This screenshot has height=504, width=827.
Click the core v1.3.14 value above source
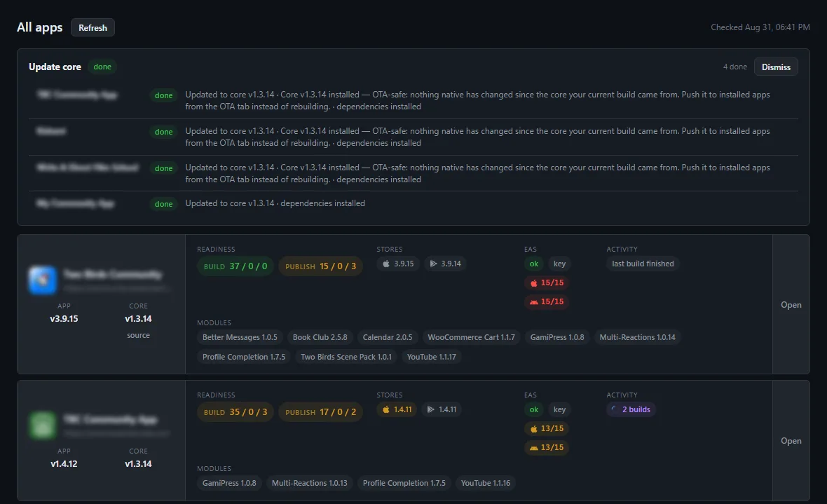coord(138,319)
